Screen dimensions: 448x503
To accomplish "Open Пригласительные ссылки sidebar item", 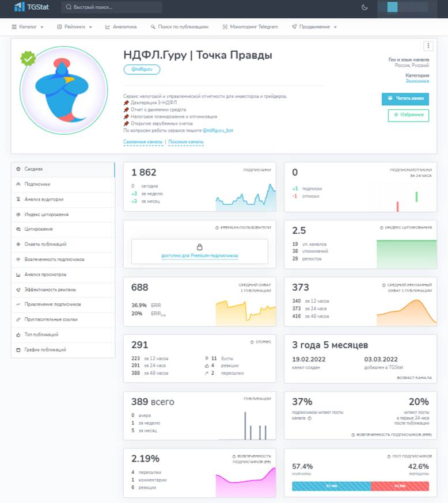I will click(63, 319).
